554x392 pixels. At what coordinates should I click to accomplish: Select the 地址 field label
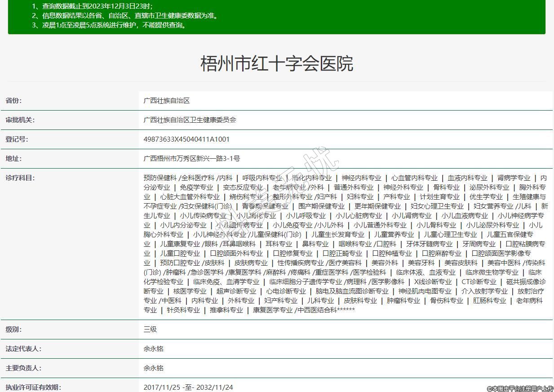pyautogui.click(x=13, y=159)
